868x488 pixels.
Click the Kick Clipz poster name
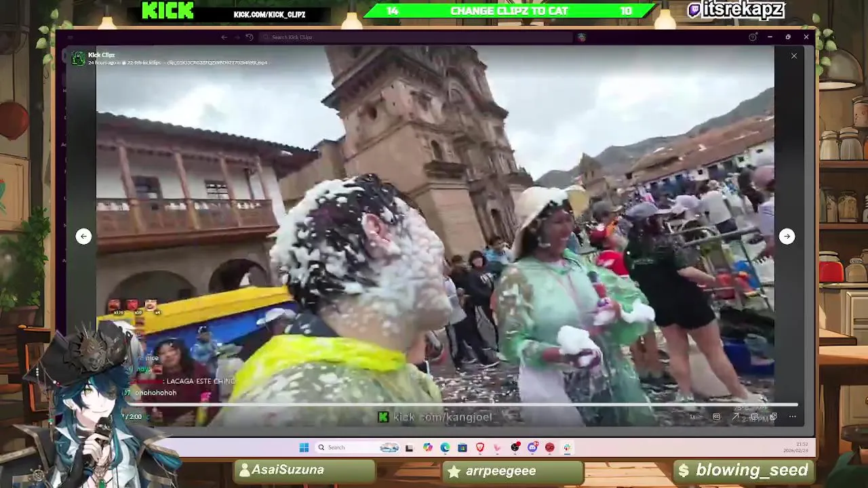102,55
